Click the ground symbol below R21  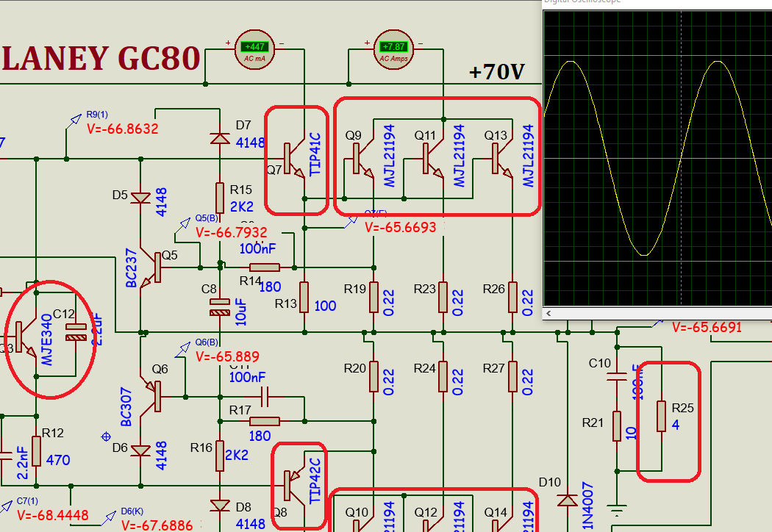[x=616, y=511]
